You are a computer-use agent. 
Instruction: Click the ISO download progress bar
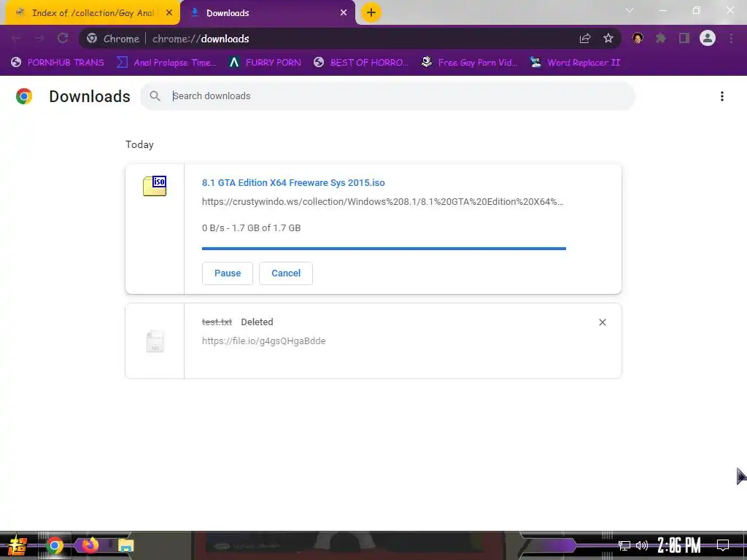point(384,249)
